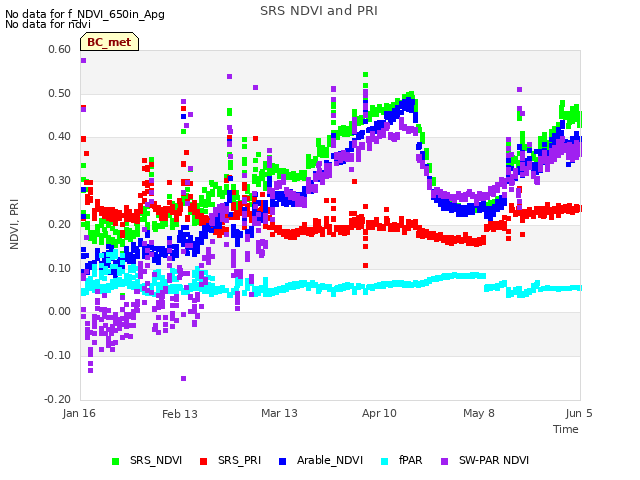Click the Mar 13 axis label
640x480 pixels.
pos(279,413)
